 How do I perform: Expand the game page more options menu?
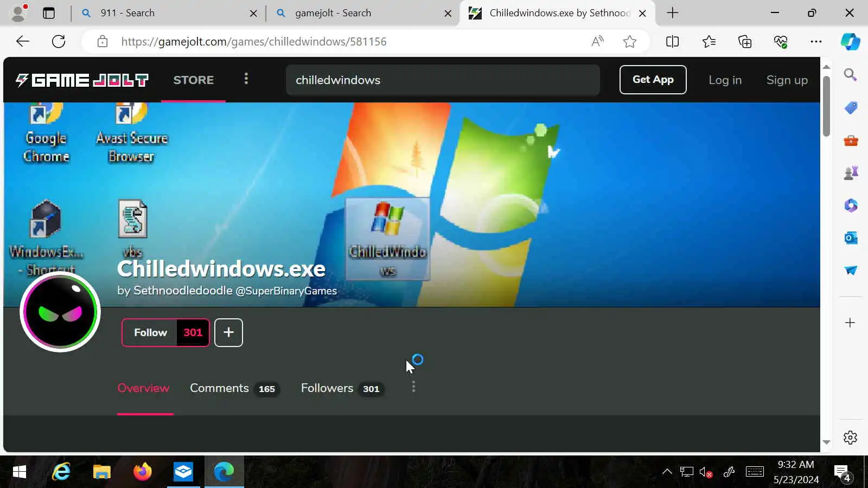[413, 387]
